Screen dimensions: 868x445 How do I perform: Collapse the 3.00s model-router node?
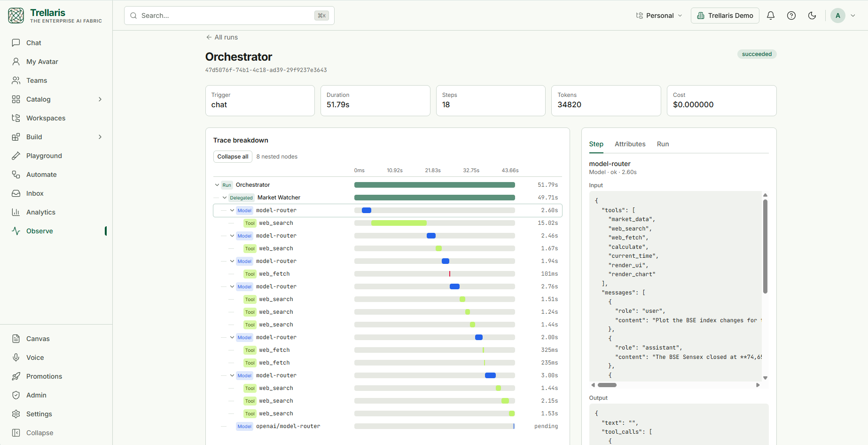[232, 375]
